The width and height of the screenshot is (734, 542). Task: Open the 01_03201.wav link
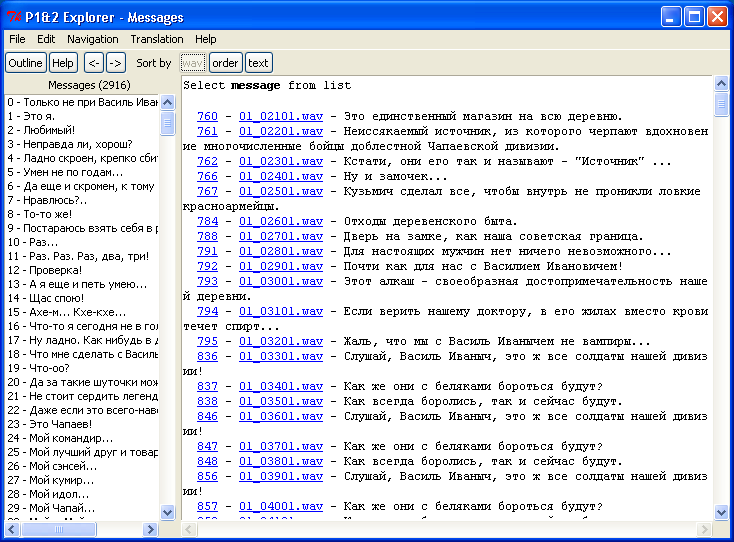(x=281, y=341)
